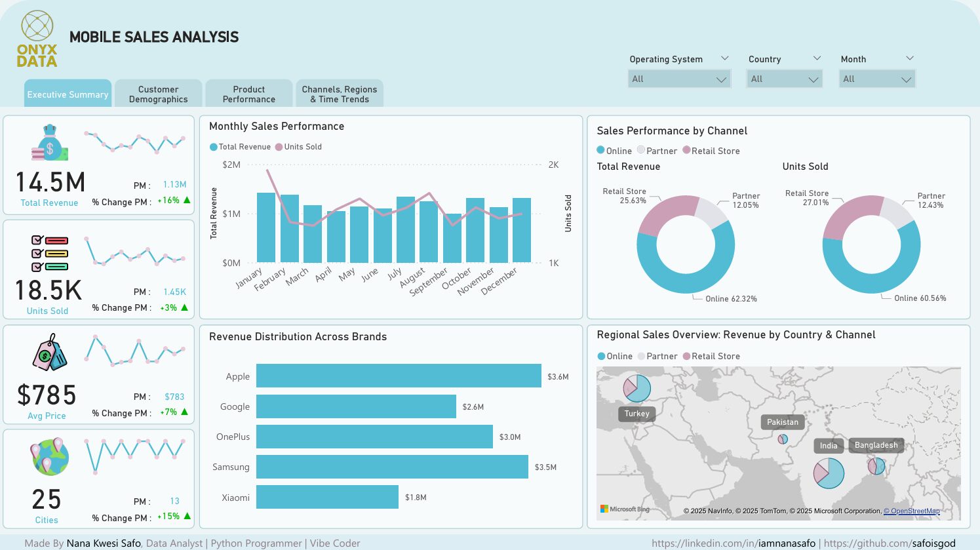Click Partner legend swatch in Sales by Channel

pyautogui.click(x=641, y=150)
